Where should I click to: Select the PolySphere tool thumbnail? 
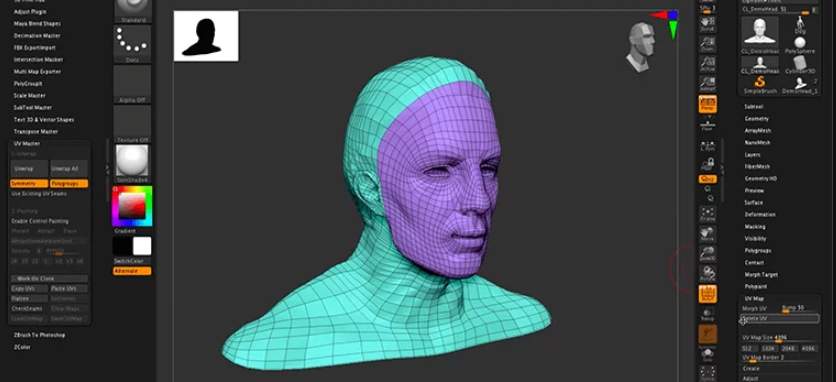(800, 45)
